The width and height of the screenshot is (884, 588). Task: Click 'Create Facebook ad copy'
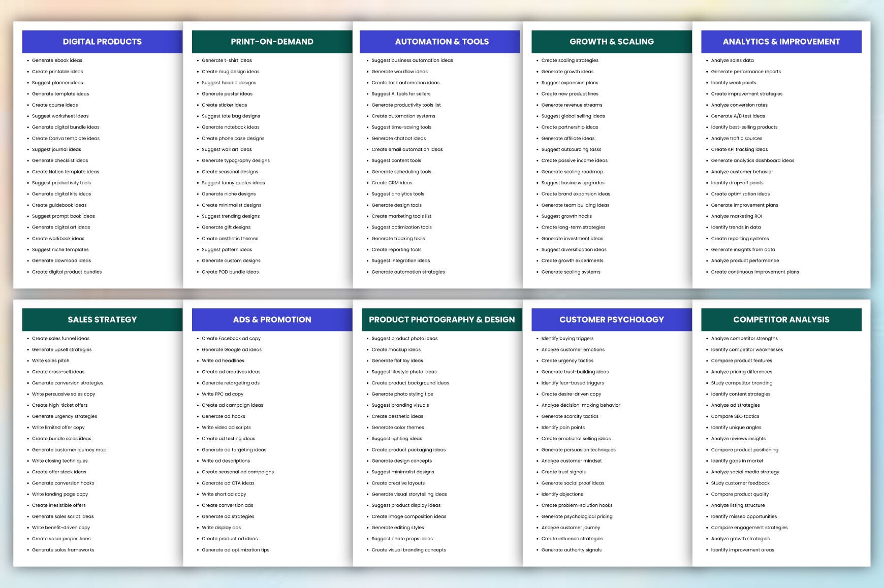tap(231, 338)
